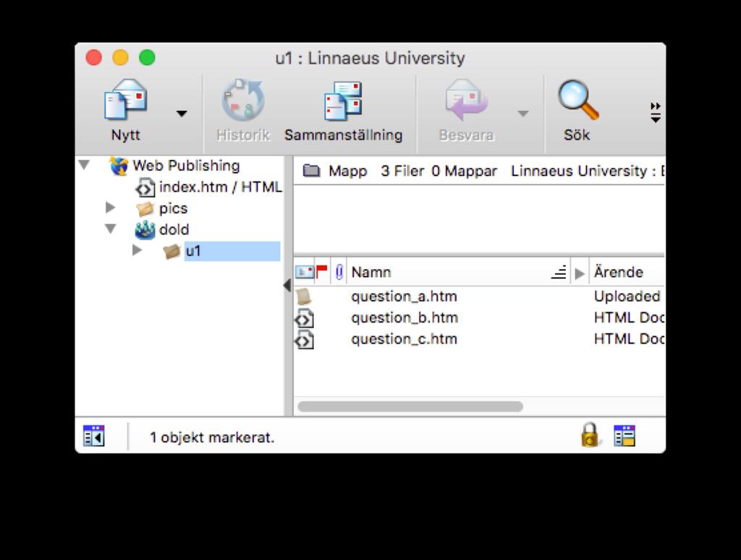The width and height of the screenshot is (741, 560).
Task: Close the u1 window red button
Action: coord(93,58)
